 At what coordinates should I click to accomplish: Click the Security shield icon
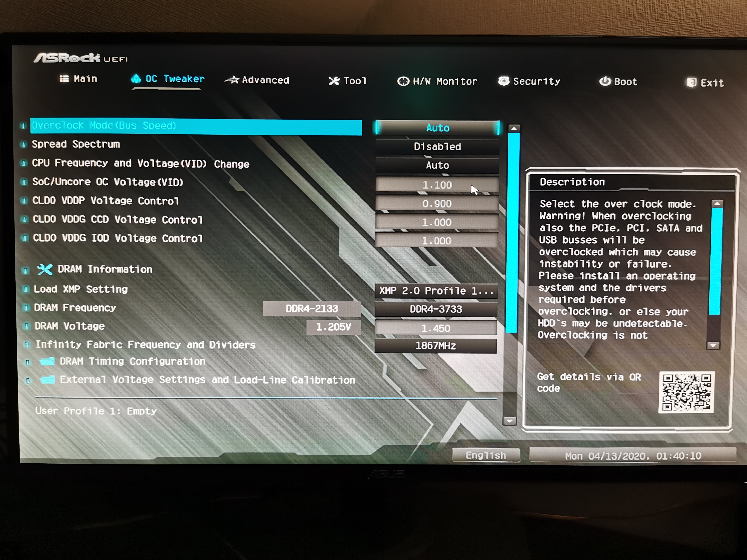click(504, 81)
